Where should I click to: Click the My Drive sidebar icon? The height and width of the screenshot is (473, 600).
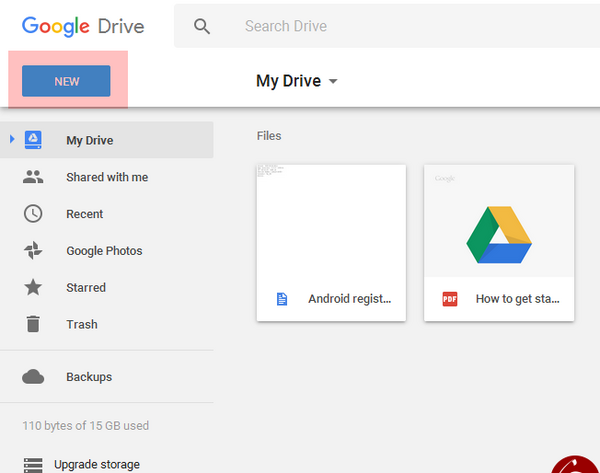tap(33, 140)
